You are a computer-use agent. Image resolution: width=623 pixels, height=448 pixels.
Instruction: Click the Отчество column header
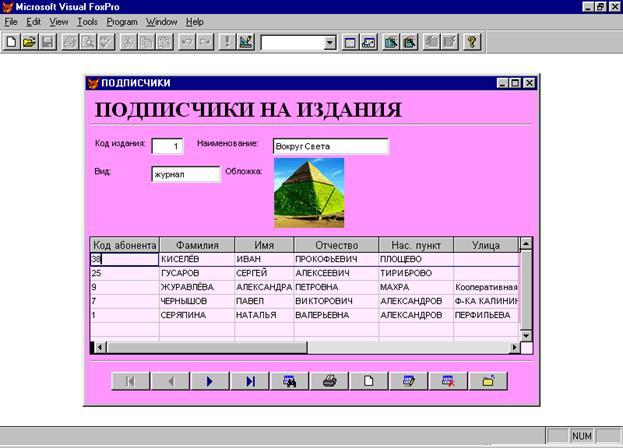[x=335, y=244]
